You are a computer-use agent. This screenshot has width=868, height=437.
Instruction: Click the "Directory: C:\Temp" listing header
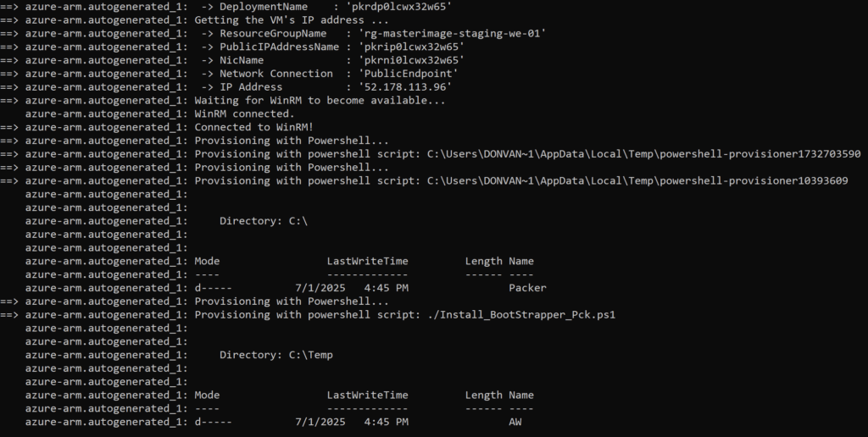[275, 355]
